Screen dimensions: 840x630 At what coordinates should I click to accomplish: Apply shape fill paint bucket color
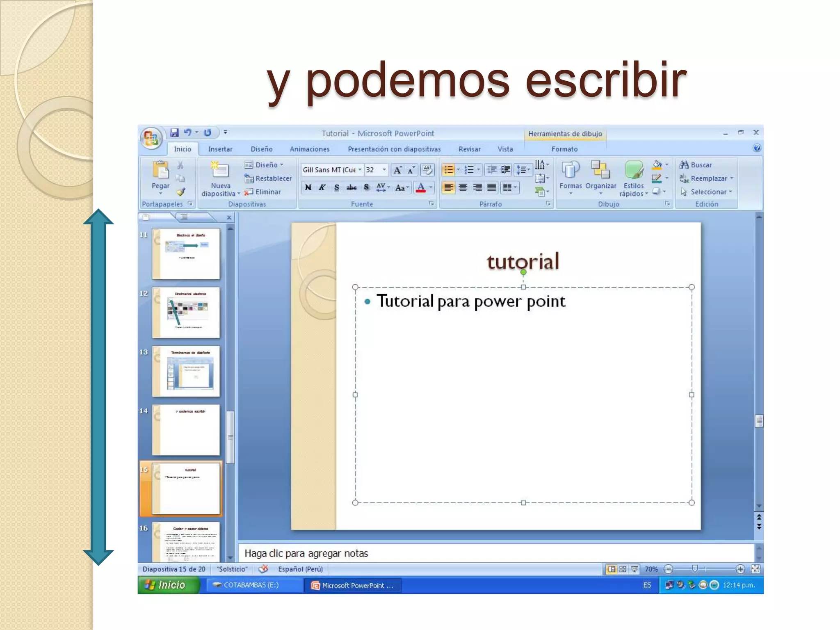tap(657, 165)
